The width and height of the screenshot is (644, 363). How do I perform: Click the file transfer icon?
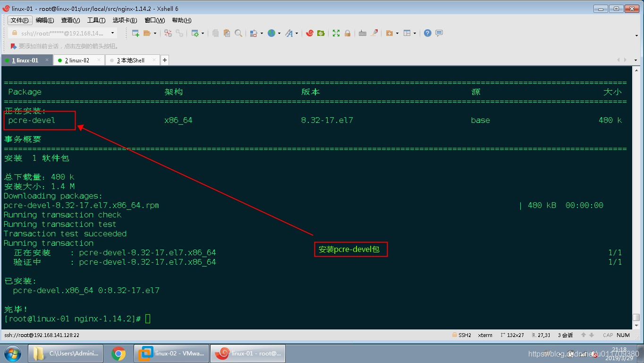pos(254,33)
